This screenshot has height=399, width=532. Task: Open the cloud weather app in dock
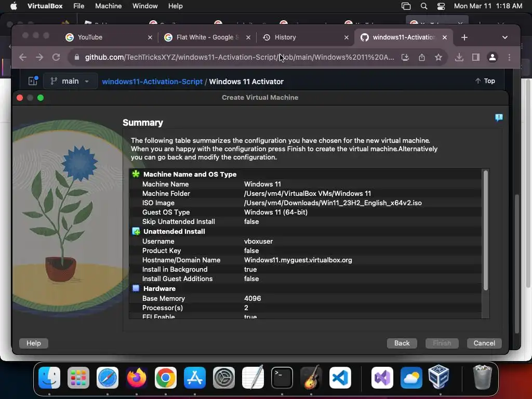click(411, 378)
